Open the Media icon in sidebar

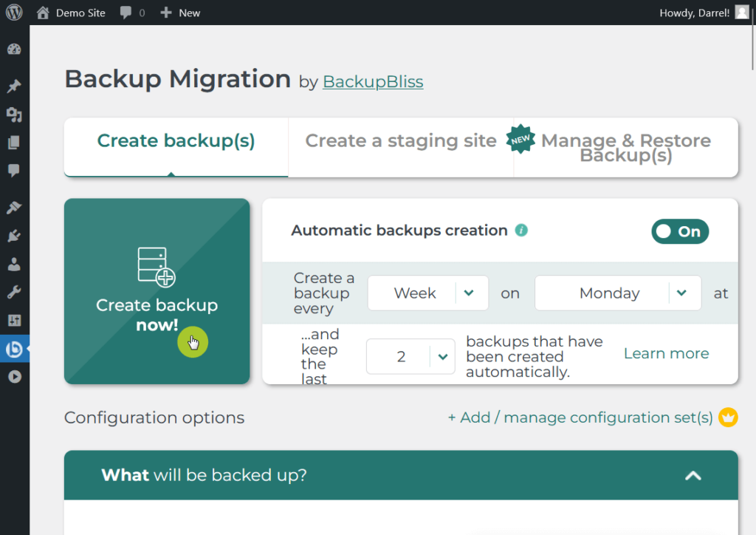[x=15, y=115]
